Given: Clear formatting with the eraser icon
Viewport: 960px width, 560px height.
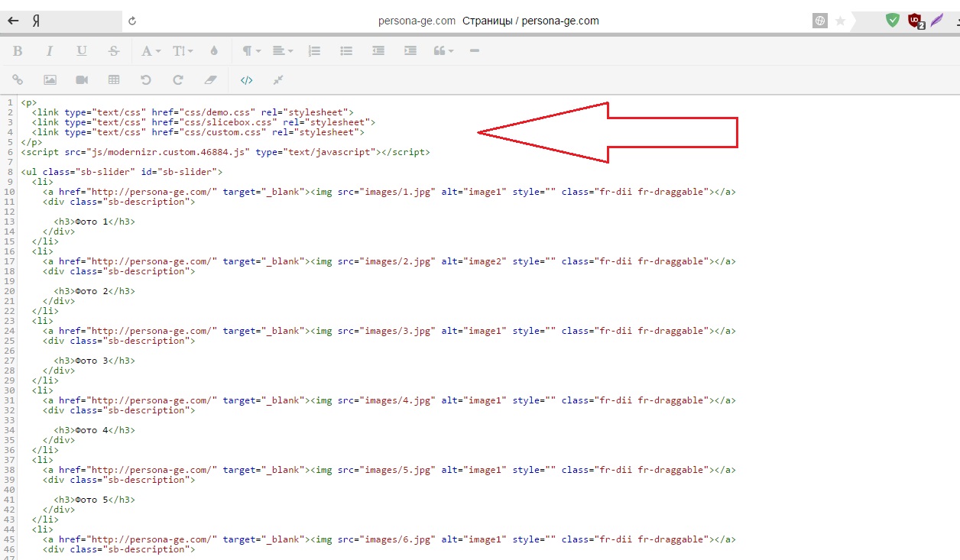Looking at the screenshot, I should (x=211, y=79).
